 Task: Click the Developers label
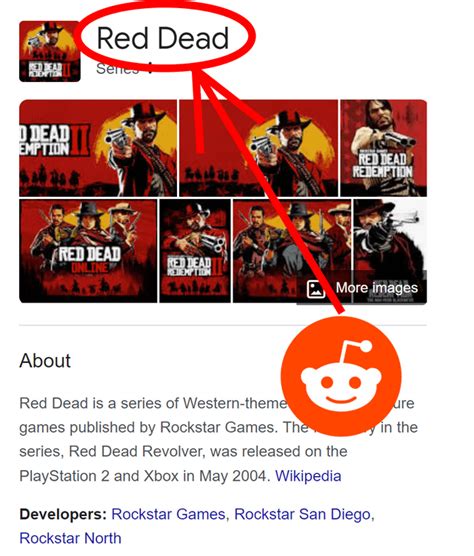(x=63, y=514)
